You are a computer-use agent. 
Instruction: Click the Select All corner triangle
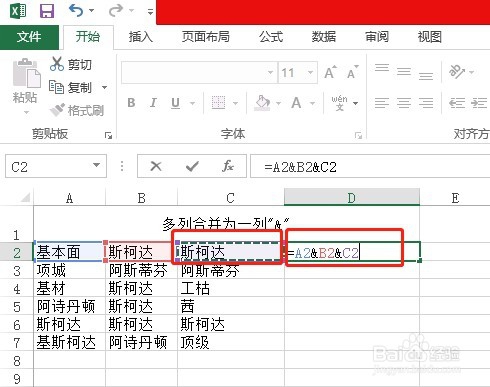[x=25, y=198]
